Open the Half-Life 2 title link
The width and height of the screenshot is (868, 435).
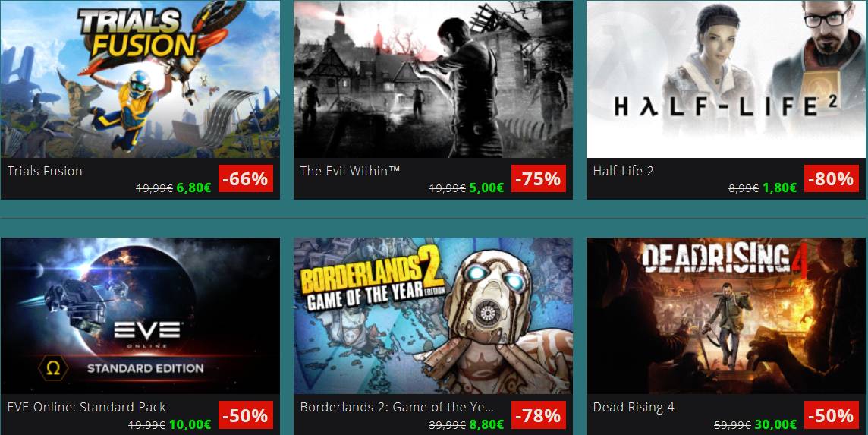pos(624,171)
